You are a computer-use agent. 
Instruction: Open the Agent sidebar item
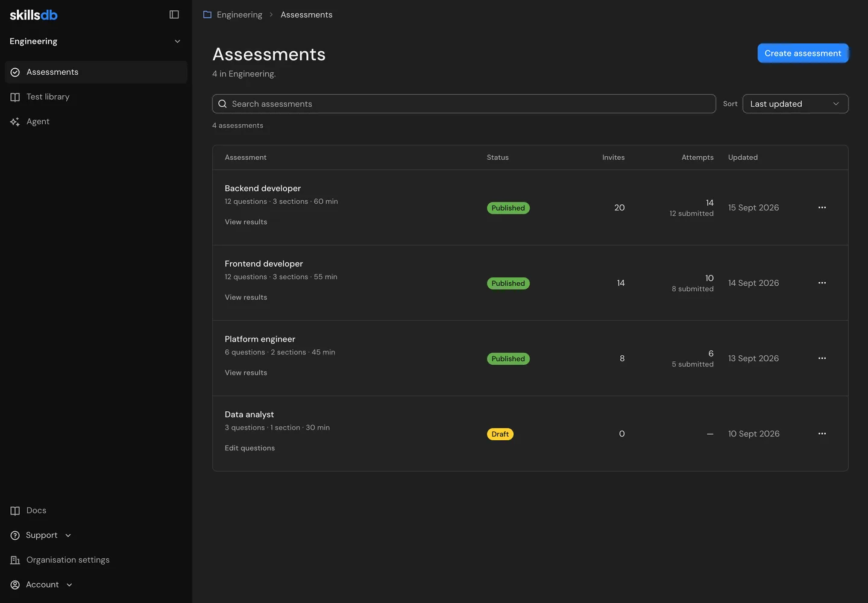96,122
